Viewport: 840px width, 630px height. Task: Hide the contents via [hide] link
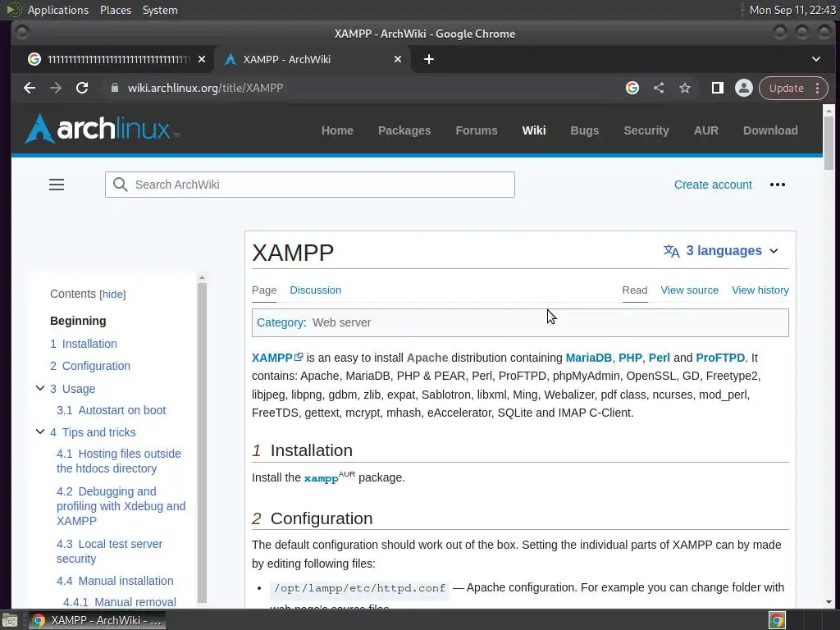pos(112,294)
